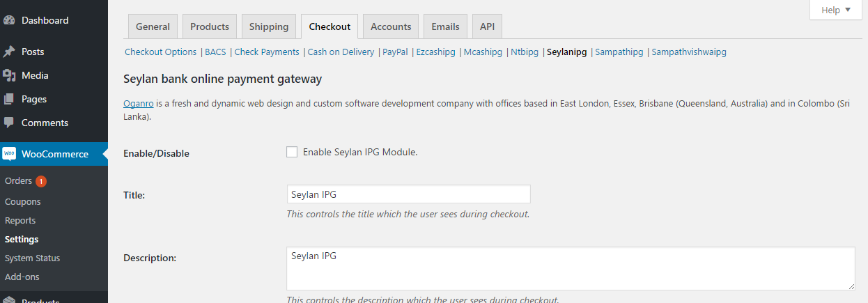Click the Dashboard gauge icon

coord(9,20)
